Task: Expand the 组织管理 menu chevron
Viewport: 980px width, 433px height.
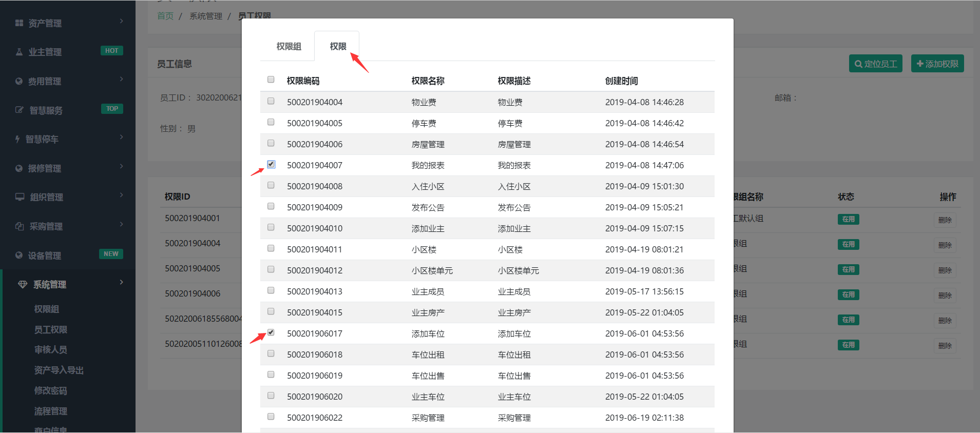Action: pyautogui.click(x=122, y=195)
